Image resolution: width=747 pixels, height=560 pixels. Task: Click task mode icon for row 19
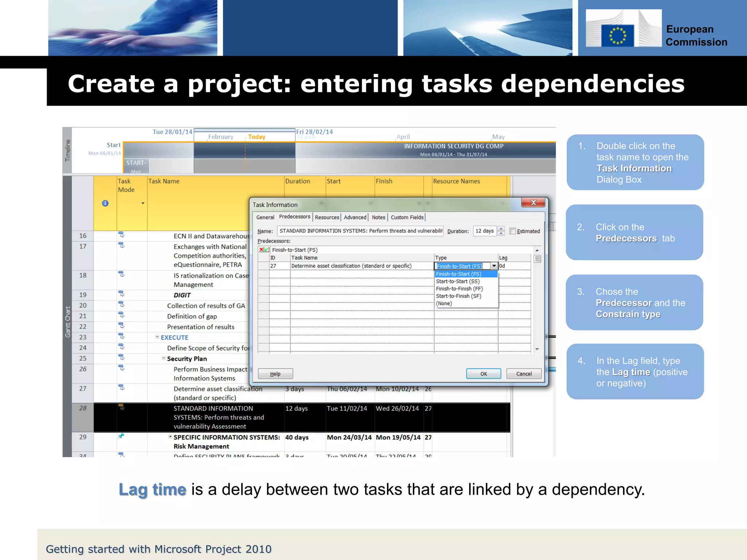[x=121, y=293]
